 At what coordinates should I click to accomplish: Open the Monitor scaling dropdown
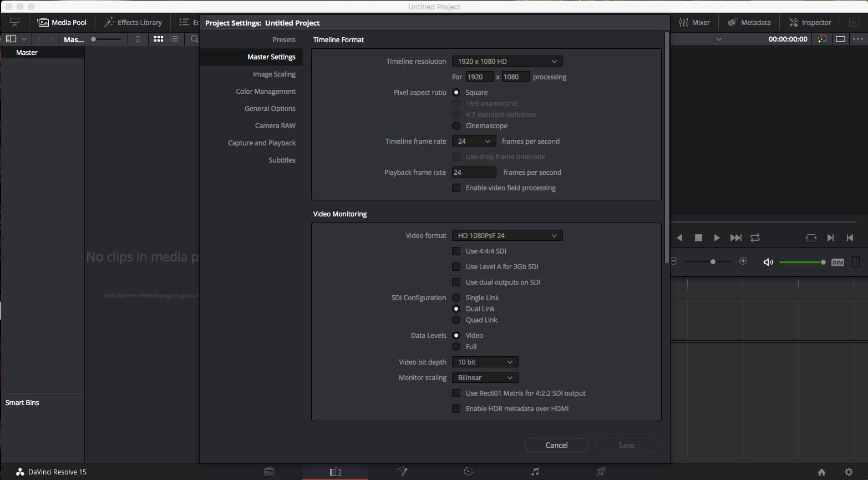pyautogui.click(x=485, y=377)
